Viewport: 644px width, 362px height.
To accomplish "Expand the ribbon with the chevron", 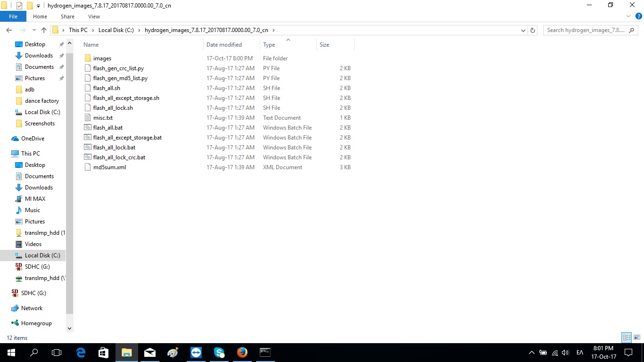I will point(628,16).
